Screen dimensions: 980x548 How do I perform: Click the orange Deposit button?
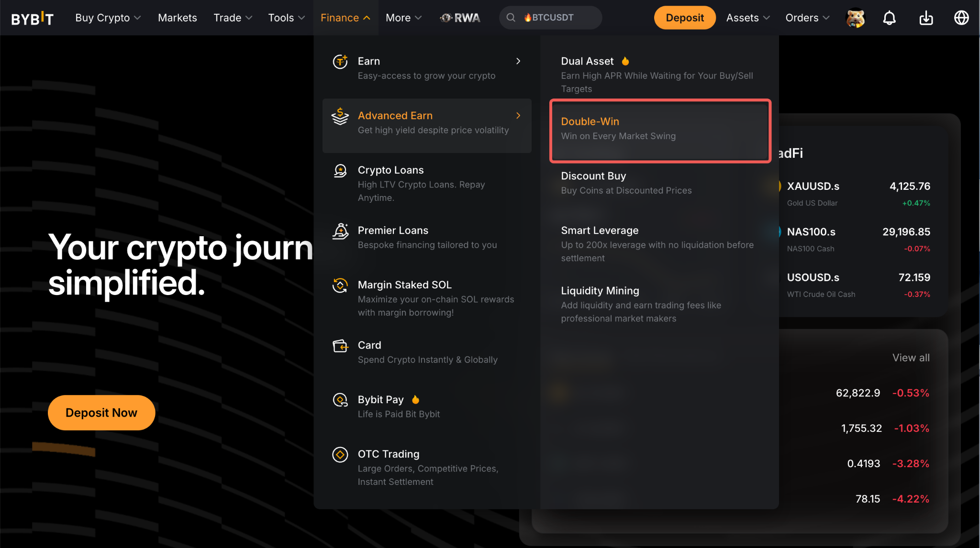pyautogui.click(x=685, y=18)
